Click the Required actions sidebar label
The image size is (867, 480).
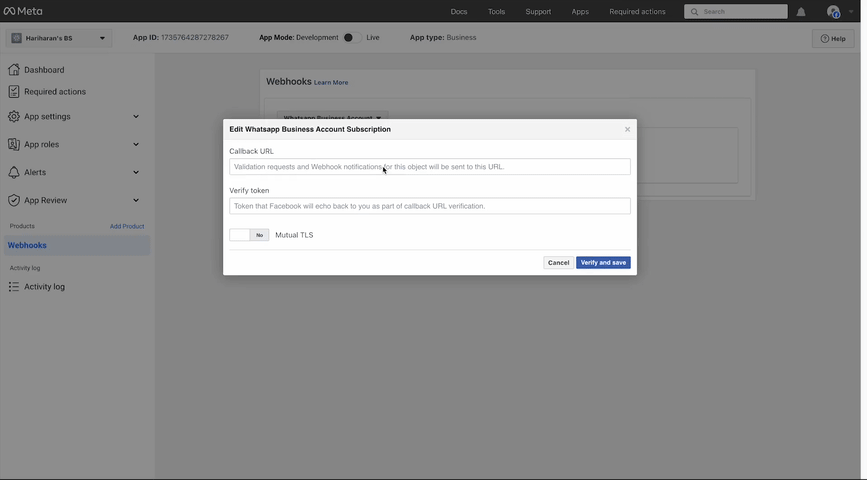point(55,92)
